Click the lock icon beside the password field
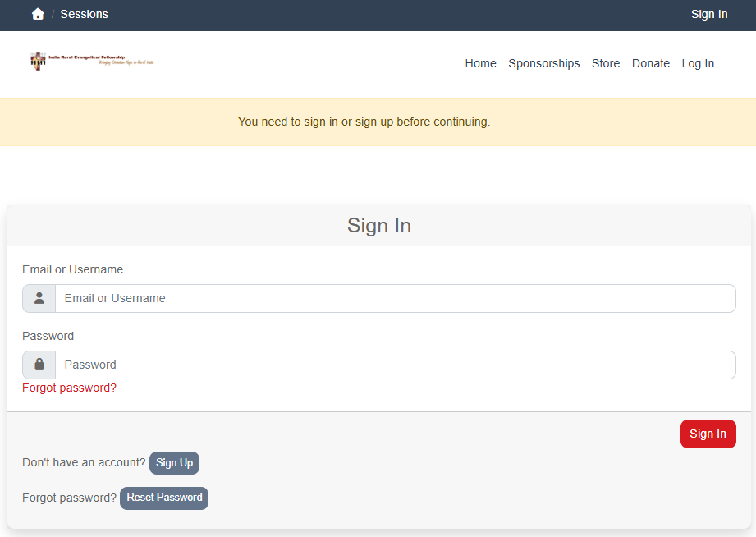756x537 pixels. coord(39,365)
